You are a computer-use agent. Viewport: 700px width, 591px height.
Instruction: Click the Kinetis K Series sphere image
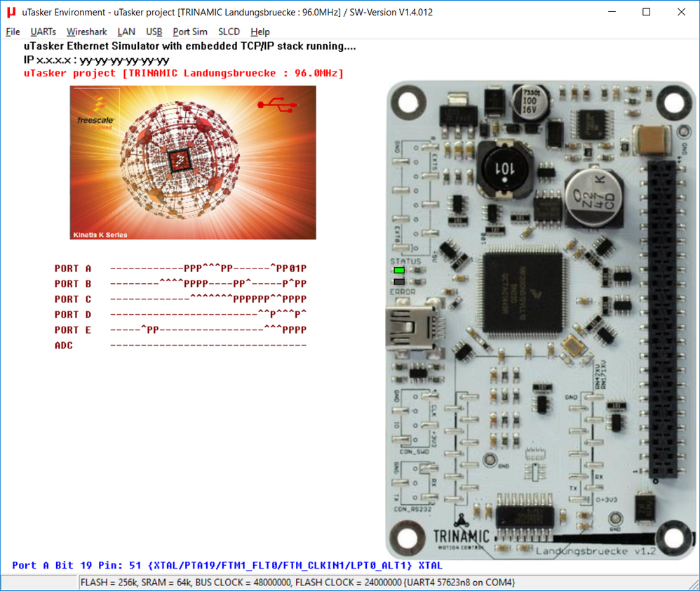pos(193,163)
